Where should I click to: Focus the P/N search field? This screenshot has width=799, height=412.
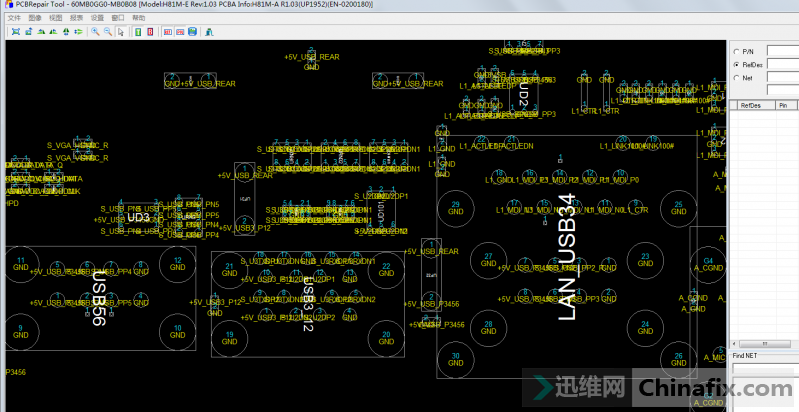[783, 51]
